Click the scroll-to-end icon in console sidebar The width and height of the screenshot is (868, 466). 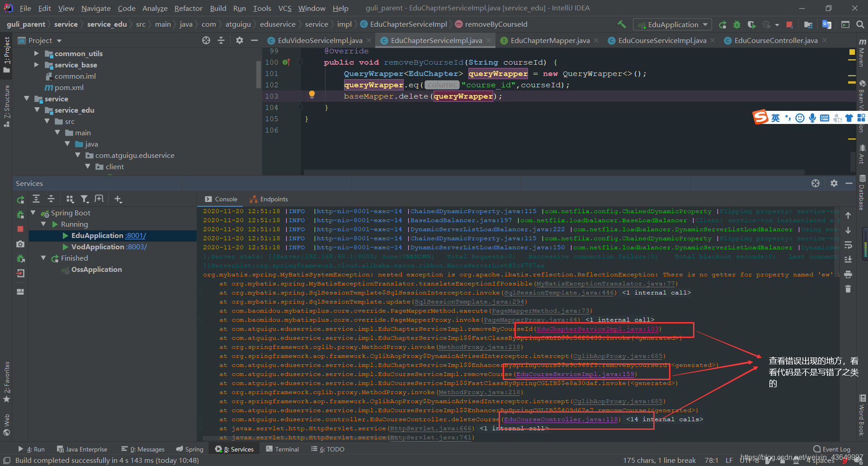coord(848,259)
